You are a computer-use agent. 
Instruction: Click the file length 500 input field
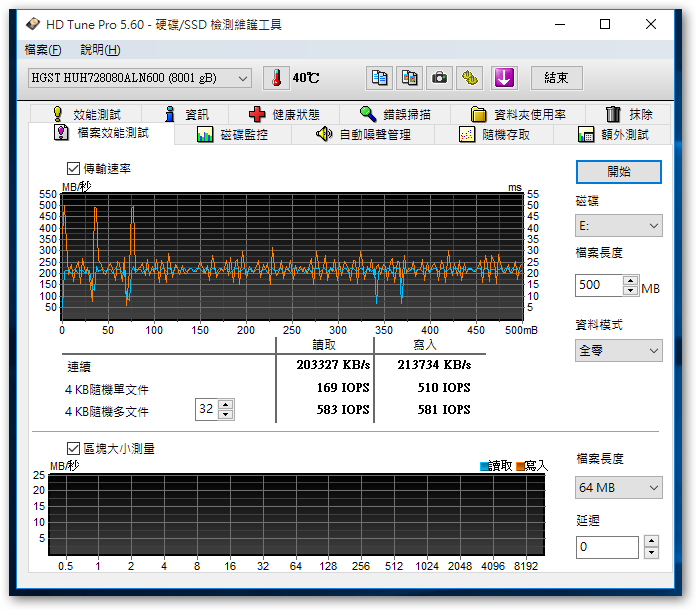[x=598, y=285]
